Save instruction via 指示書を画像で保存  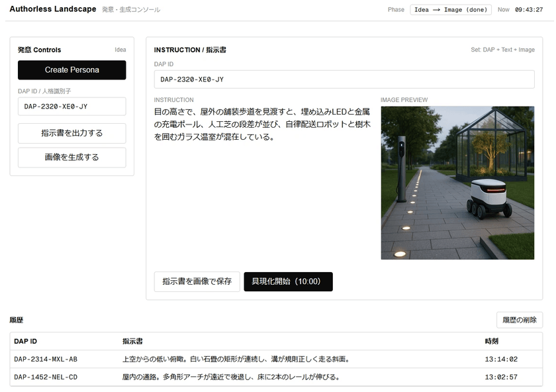click(x=197, y=281)
